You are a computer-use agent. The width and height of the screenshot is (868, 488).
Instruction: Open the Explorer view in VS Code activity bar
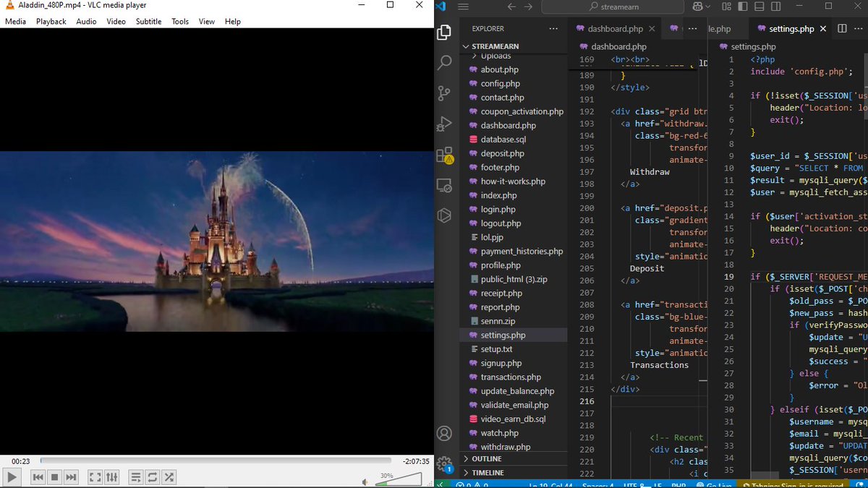(x=445, y=33)
